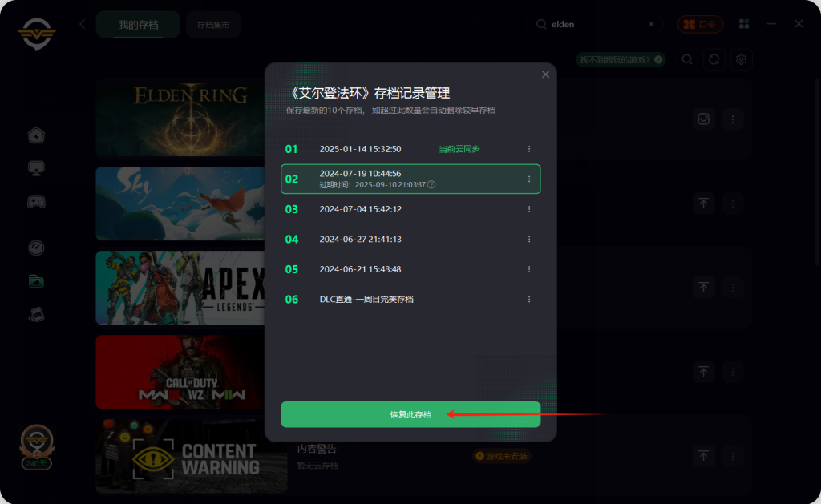
Task: Open more options on Content Warning row
Action: point(733,456)
